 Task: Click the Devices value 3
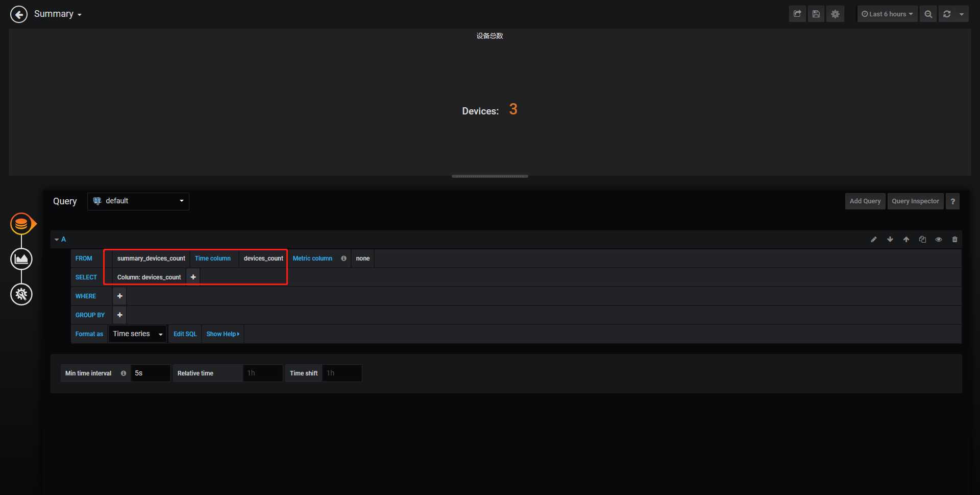coord(513,109)
